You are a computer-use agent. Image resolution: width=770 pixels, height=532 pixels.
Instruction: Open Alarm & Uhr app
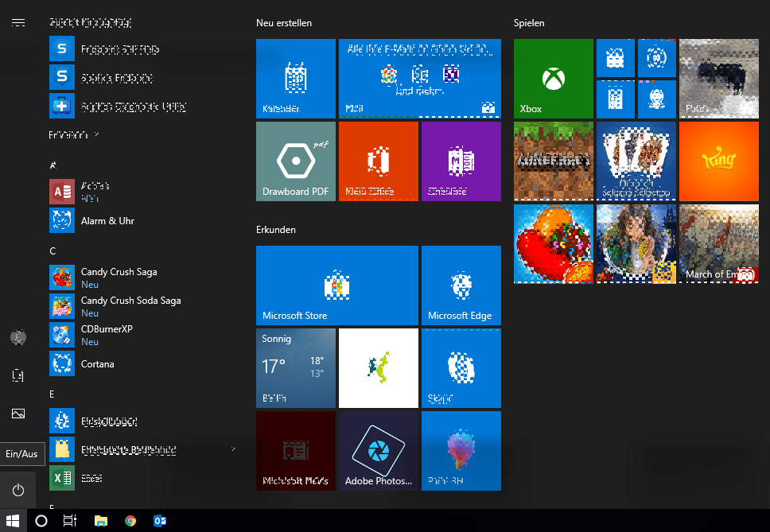[x=142, y=220]
